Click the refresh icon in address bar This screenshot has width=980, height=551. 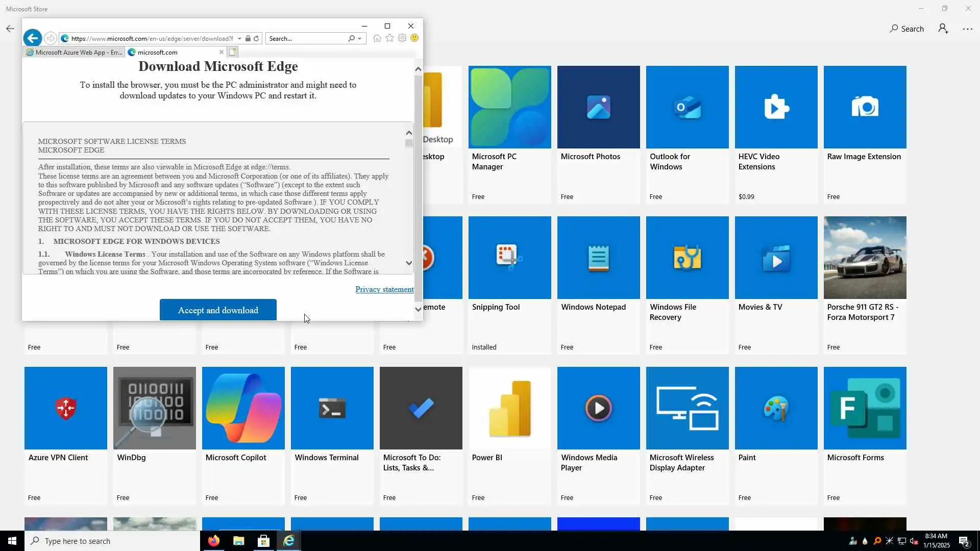coord(256,38)
